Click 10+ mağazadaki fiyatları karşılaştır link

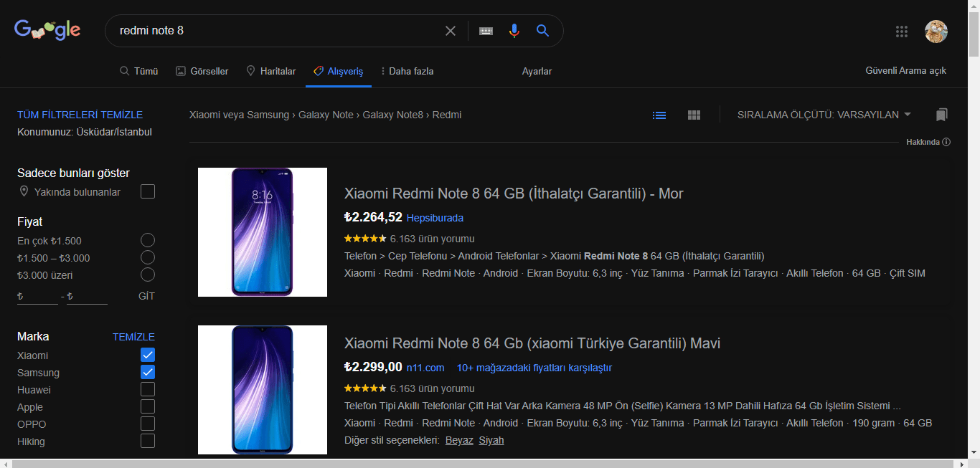(534, 368)
